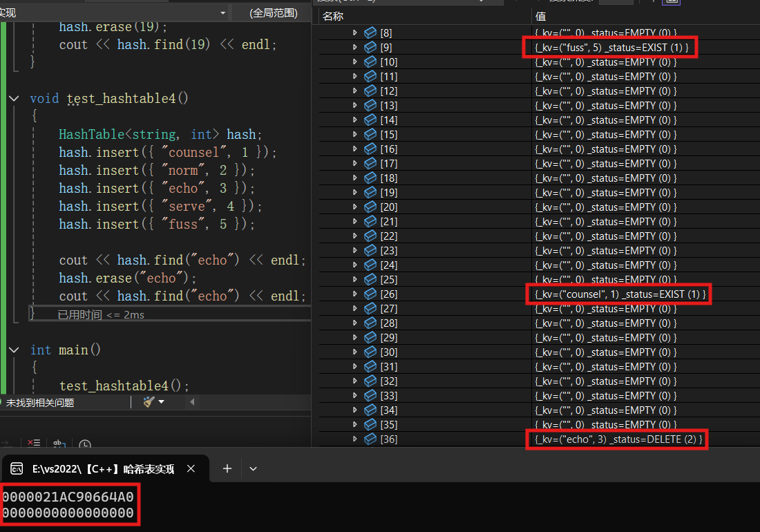
Task: Click the EMPTY value cell of row [19]
Action: 606,193
